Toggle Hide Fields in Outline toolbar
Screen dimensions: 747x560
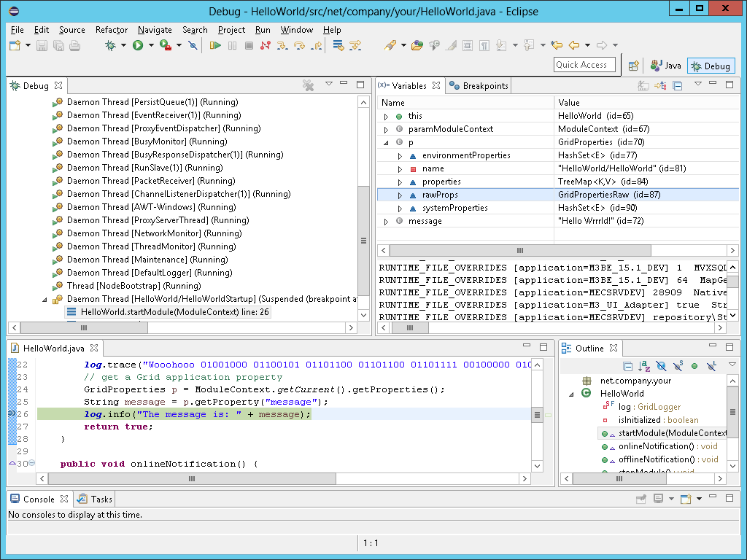tap(661, 366)
